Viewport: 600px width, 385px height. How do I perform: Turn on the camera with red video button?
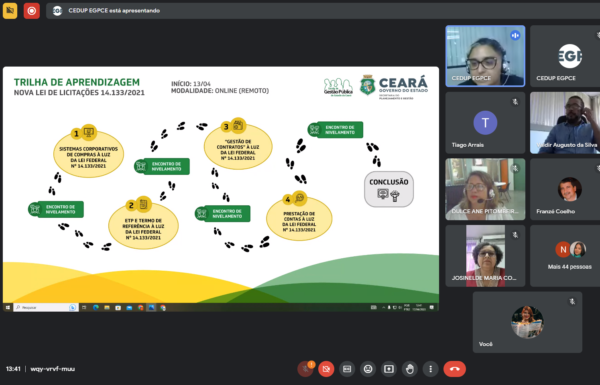pos(326,369)
